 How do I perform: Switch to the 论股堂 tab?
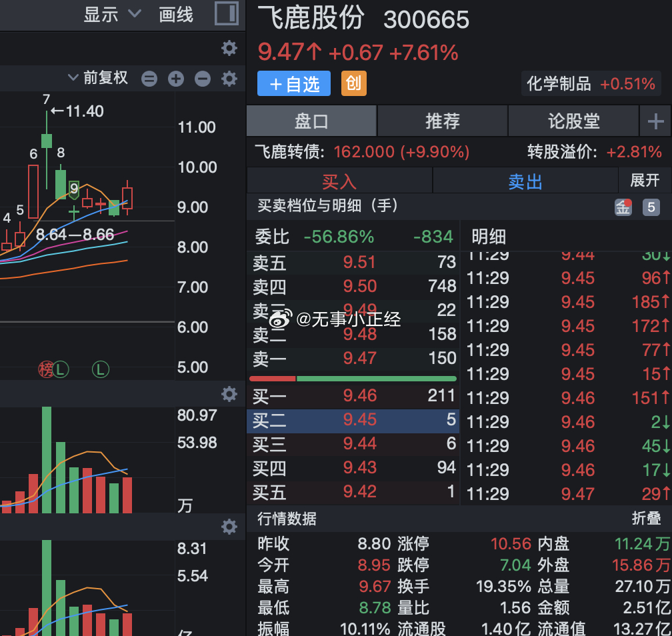573,121
